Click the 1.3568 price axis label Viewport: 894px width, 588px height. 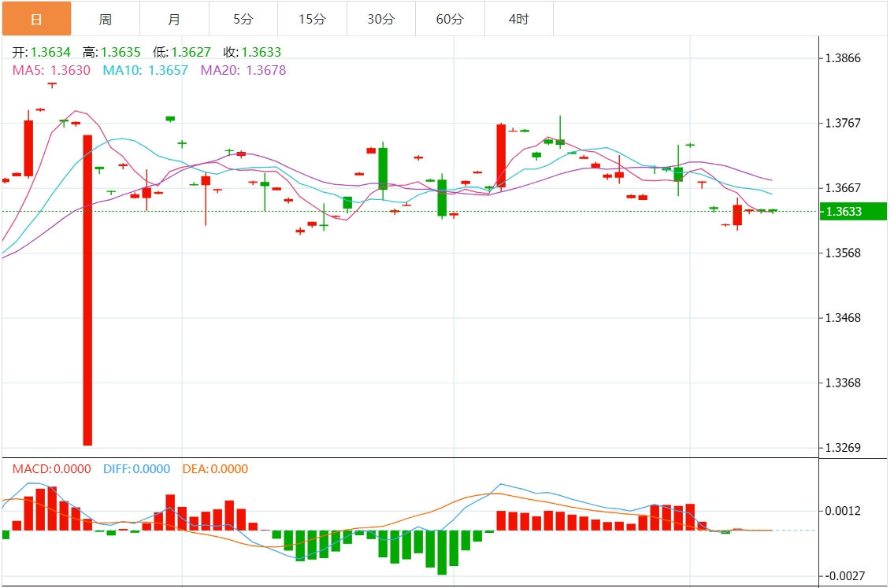click(x=844, y=253)
